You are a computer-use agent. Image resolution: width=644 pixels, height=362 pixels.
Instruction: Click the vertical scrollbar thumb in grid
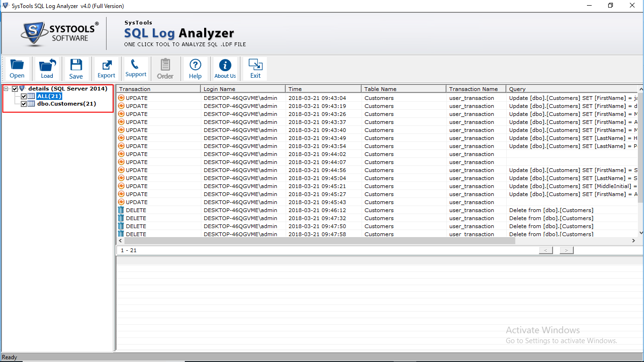tap(640, 147)
